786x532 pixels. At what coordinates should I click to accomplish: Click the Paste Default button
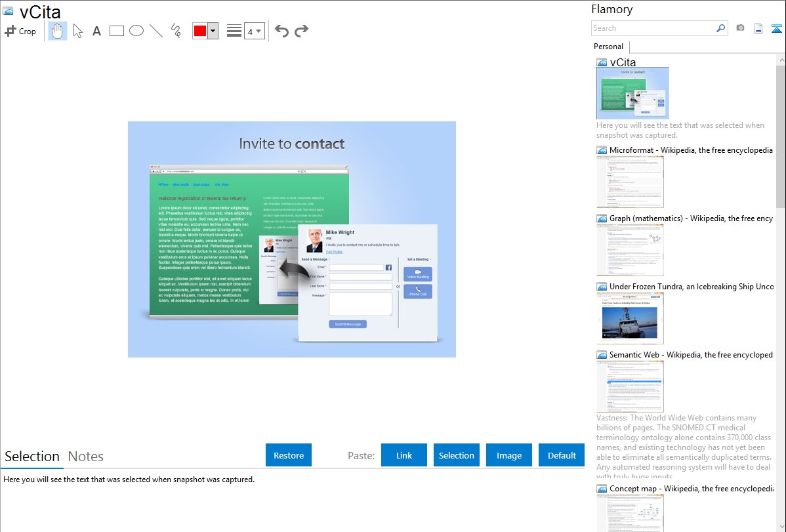pos(562,455)
